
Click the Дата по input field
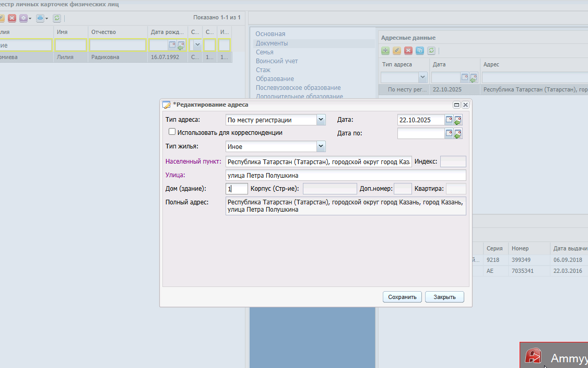[x=421, y=133]
